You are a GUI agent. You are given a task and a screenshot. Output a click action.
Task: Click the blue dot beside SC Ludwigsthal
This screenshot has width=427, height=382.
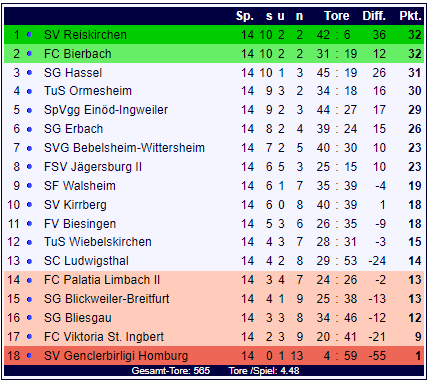pos(29,261)
